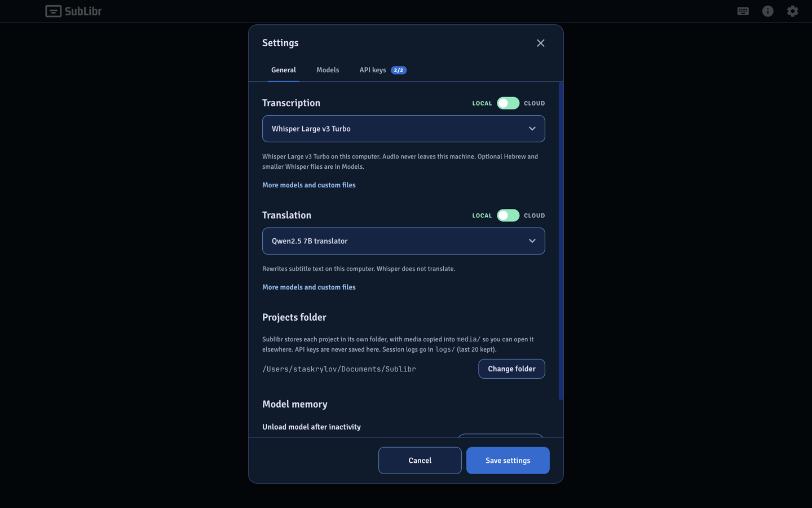Click Unload model after inactivity label
812x508 pixels.
point(311,427)
